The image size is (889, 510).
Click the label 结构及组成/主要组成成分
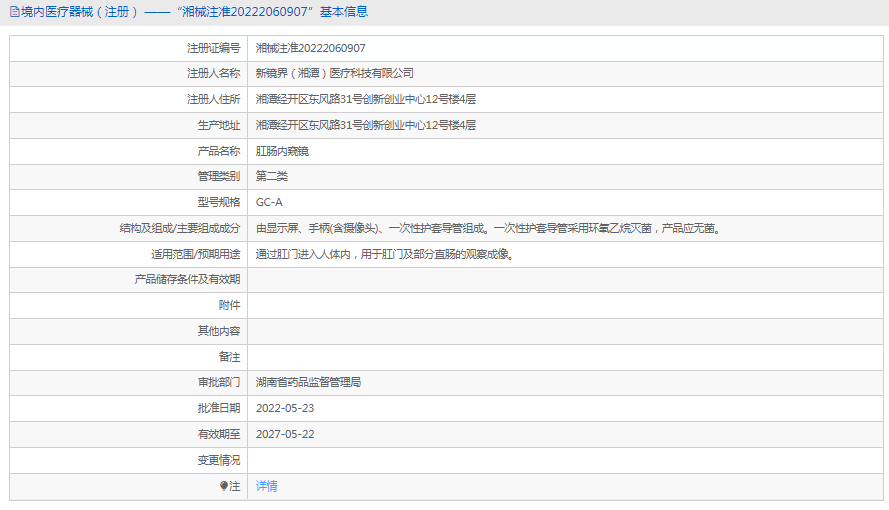(x=180, y=228)
